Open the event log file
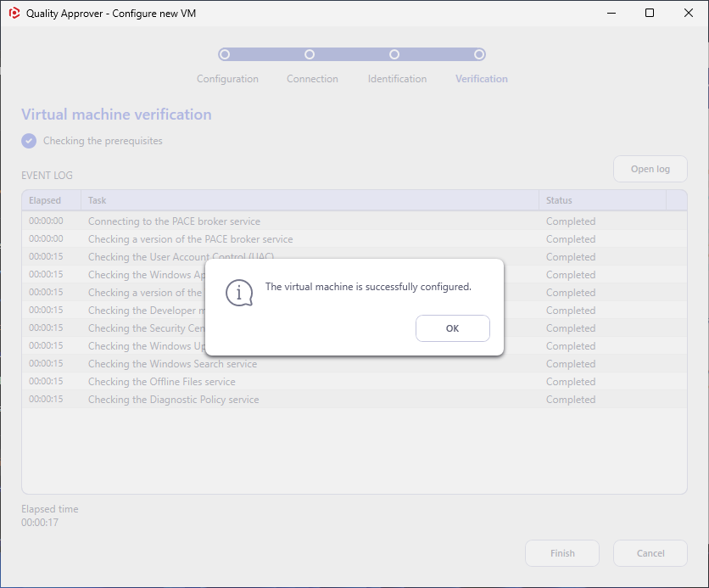709x588 pixels. pyautogui.click(x=650, y=169)
